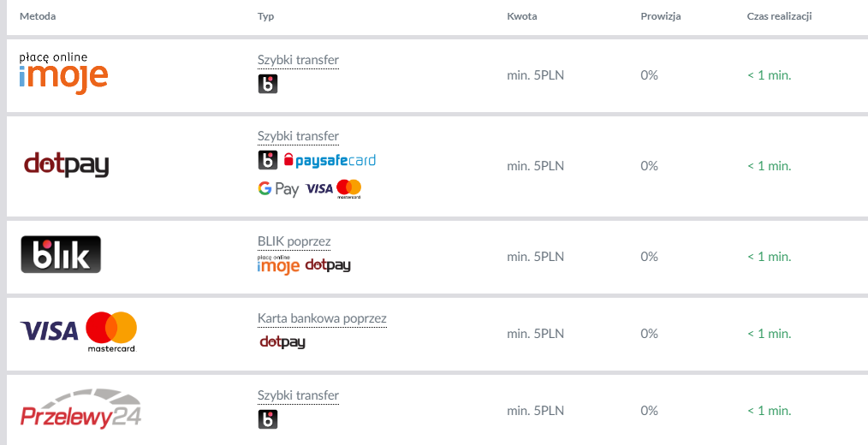Select the VISA Mastercard payment logo
The width and height of the screenshot is (868, 445).
click(x=79, y=332)
